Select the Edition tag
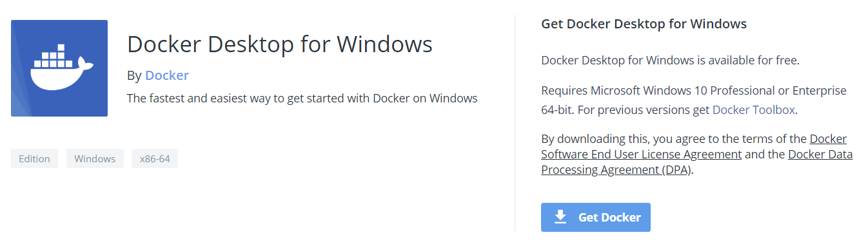This screenshot has height=246, width=868. [x=34, y=158]
